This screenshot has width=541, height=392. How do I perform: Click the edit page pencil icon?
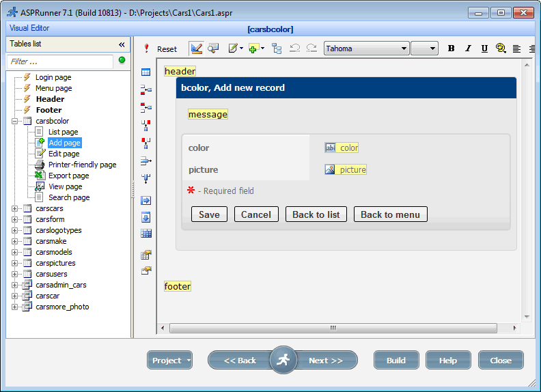(x=233, y=48)
